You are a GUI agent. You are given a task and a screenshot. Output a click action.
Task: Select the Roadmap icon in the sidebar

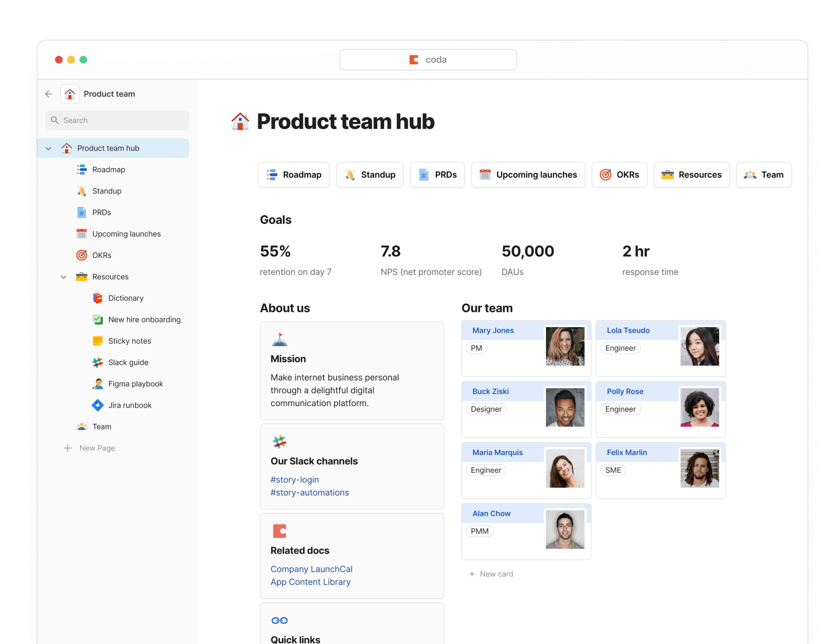tap(81, 169)
